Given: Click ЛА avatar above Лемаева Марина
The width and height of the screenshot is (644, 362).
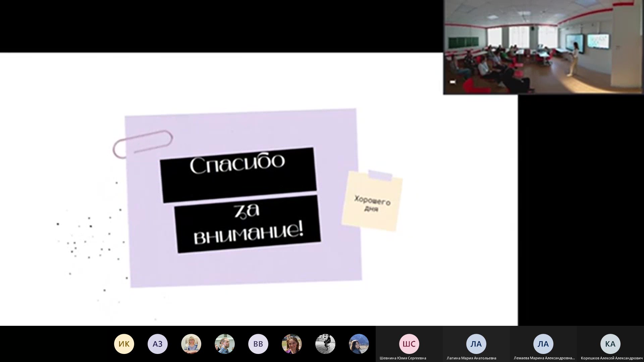Looking at the screenshot, I should pyautogui.click(x=543, y=344).
